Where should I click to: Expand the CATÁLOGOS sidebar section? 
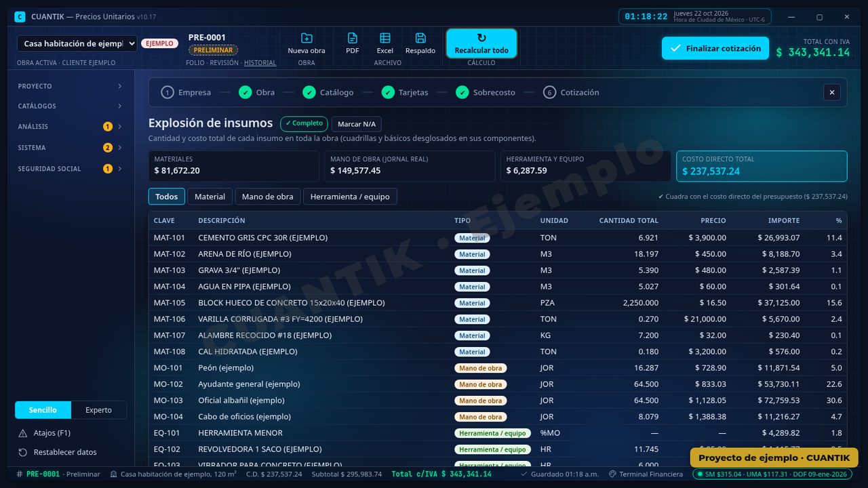pos(71,106)
